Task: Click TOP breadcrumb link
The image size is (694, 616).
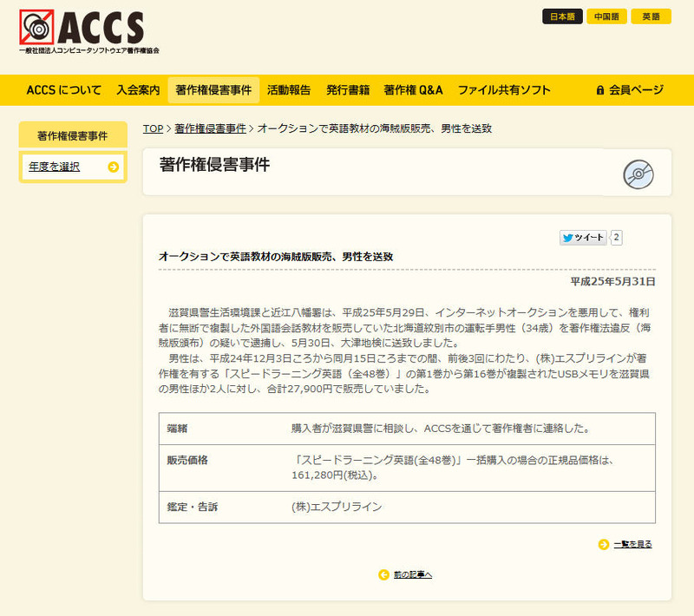Action: [x=153, y=128]
